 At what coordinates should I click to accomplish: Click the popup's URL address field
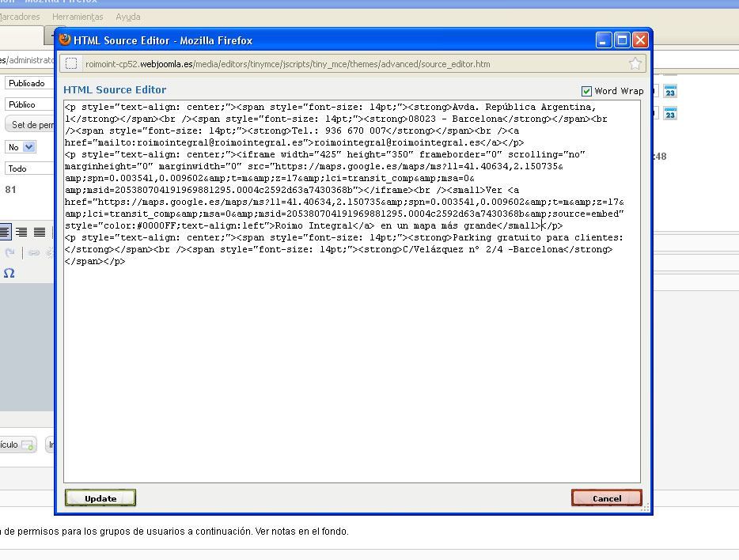click(353, 64)
